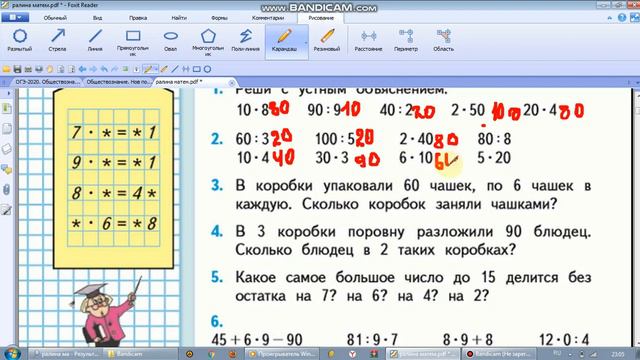Click the clock in system tray

618,354
